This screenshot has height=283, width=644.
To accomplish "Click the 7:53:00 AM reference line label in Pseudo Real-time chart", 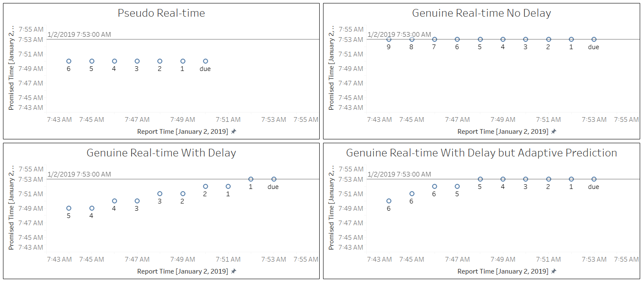I will [x=79, y=34].
